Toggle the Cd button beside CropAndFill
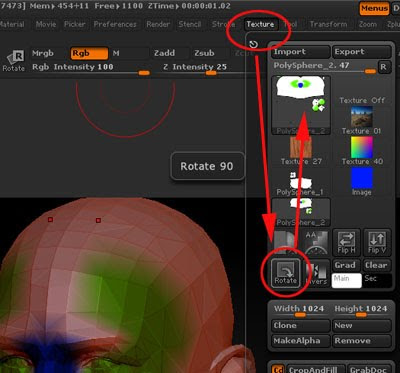Image resolution: width=400 pixels, height=373 pixels. pos(278,369)
